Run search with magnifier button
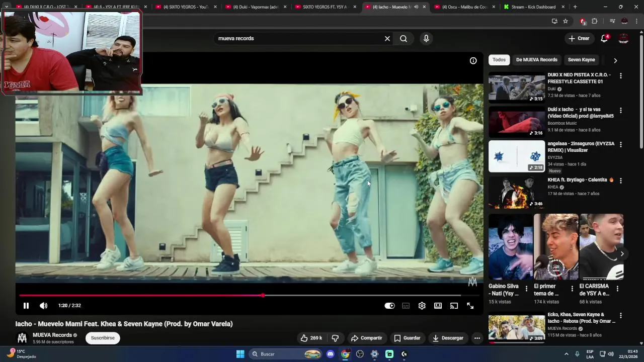The image size is (644, 362). (x=404, y=39)
